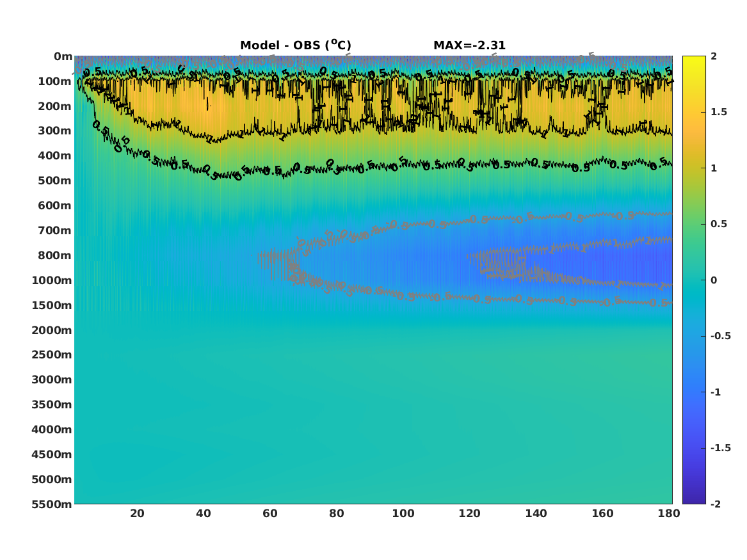The image size is (747, 560).
Task: Click the x-axis tick label '40'
Action: click(x=204, y=513)
